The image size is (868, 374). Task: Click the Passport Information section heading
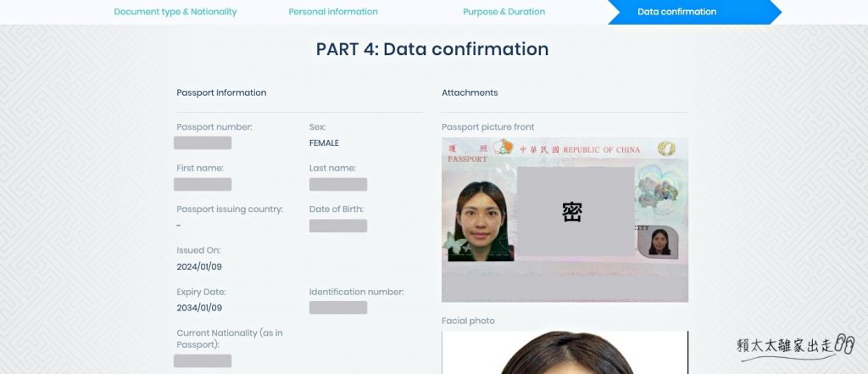tap(221, 92)
